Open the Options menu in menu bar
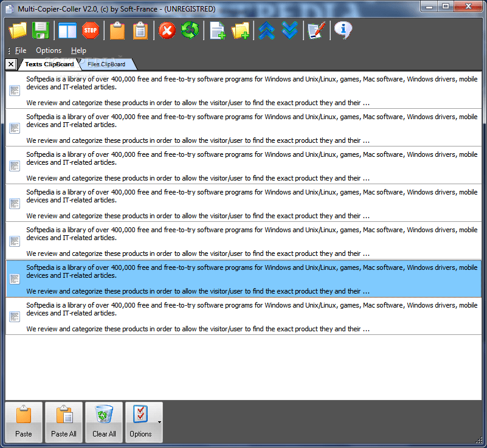 49,50
